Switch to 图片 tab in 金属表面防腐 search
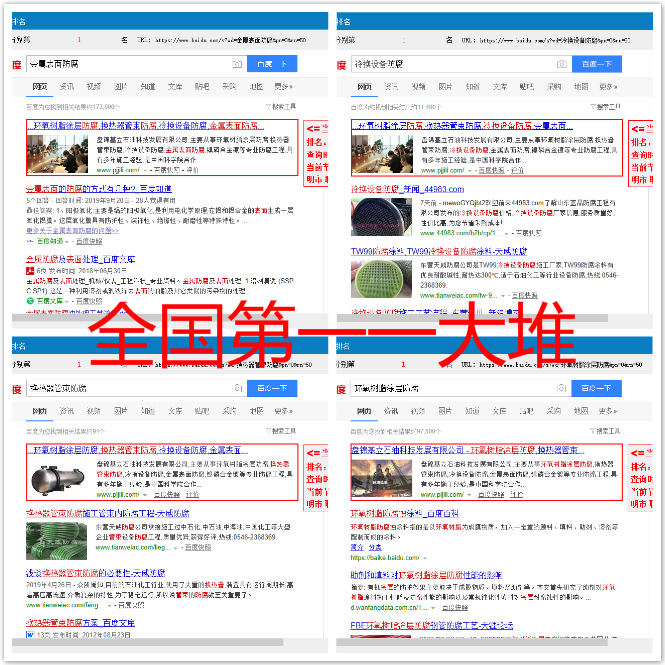The height and width of the screenshot is (665, 665). tap(120, 86)
